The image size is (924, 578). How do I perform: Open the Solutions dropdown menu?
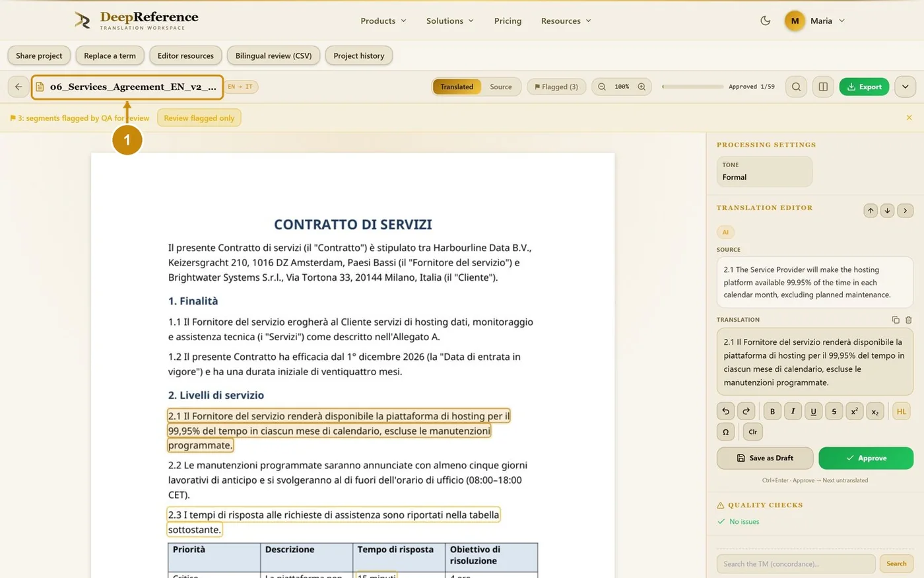[x=450, y=20]
